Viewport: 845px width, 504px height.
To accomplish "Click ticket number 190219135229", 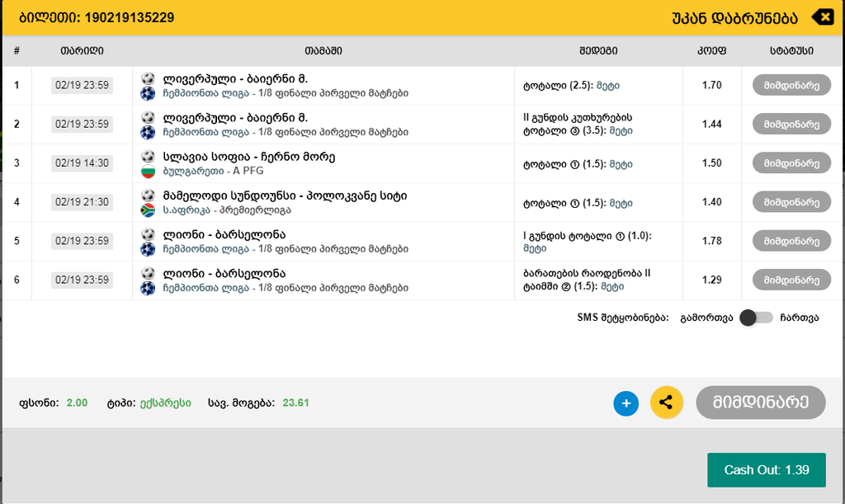I will 130,18.
